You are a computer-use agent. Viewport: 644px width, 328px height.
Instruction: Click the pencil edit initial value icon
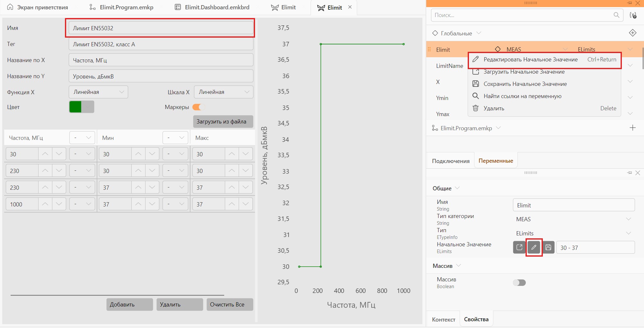pos(534,247)
